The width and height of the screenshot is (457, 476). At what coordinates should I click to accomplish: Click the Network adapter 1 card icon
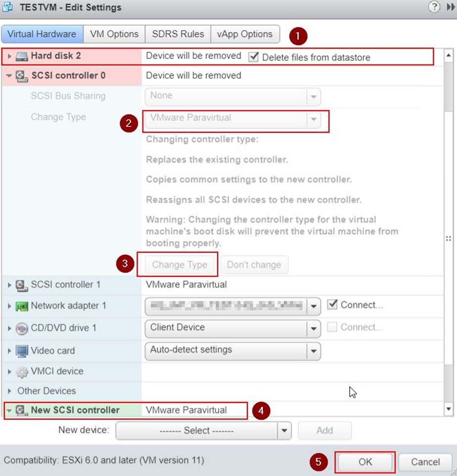coord(22,306)
